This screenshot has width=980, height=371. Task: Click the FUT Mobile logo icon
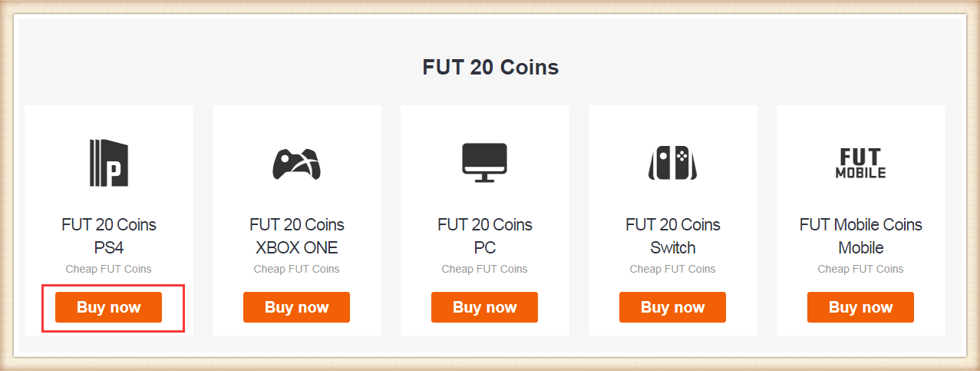861,163
